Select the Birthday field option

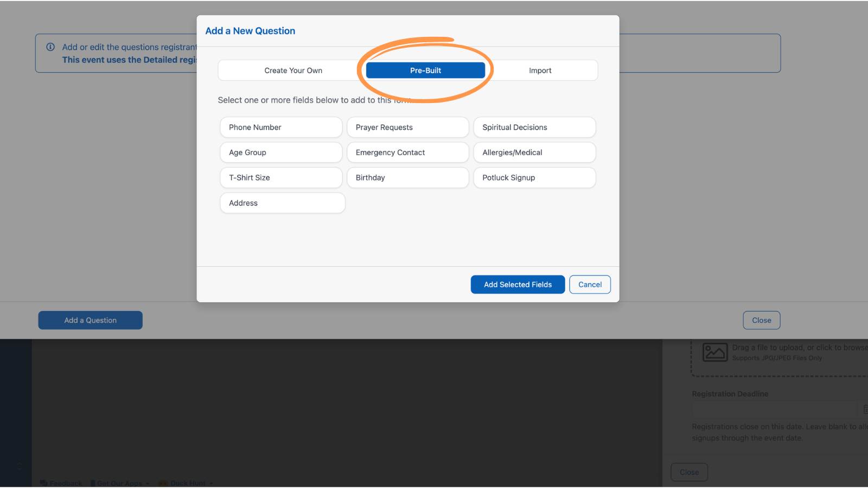[408, 177]
